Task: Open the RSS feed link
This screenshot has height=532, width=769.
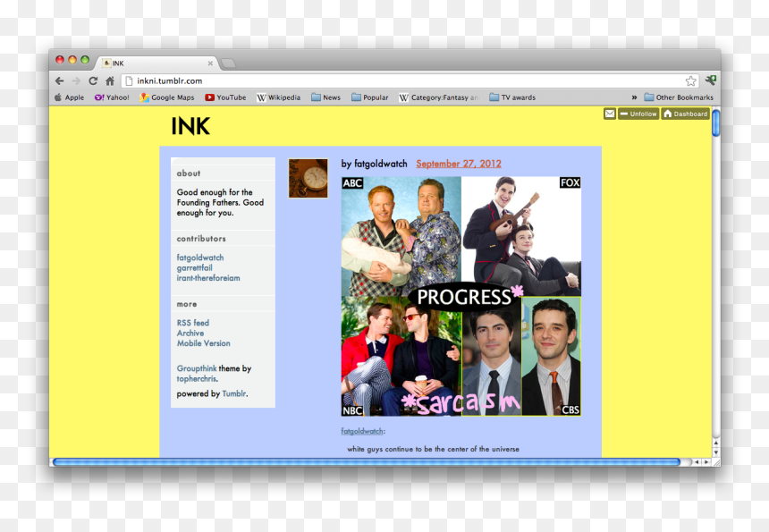Action: (193, 323)
